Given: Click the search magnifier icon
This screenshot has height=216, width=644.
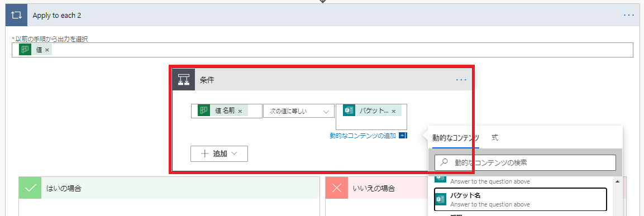Looking at the screenshot, I should coord(443,162).
